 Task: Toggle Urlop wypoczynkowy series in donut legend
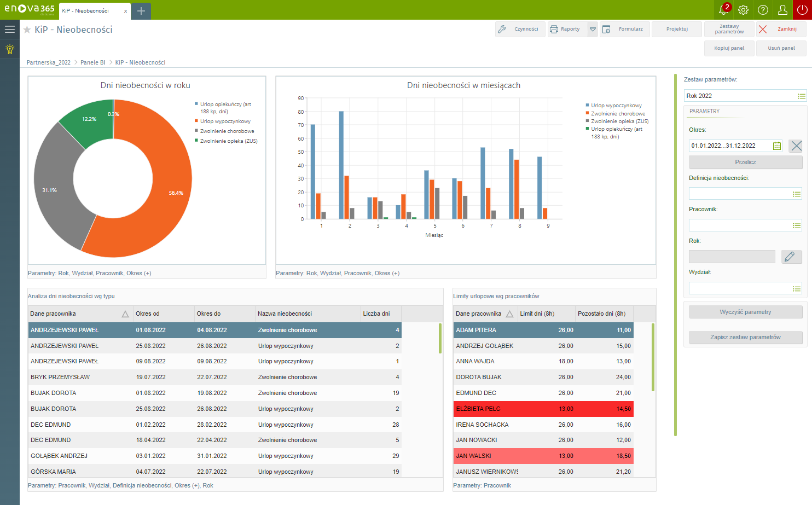pyautogui.click(x=225, y=121)
